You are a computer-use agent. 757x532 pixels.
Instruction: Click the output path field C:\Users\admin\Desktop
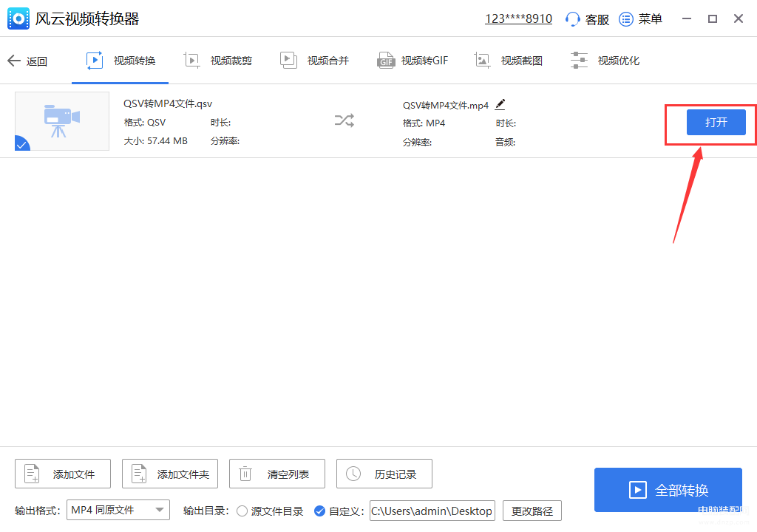[x=432, y=511]
